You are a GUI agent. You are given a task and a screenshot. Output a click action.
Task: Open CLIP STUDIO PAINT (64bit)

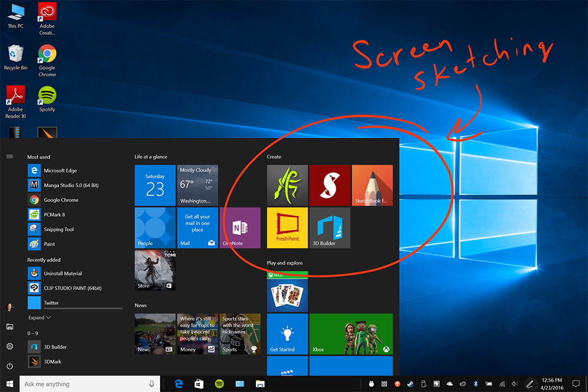point(75,287)
